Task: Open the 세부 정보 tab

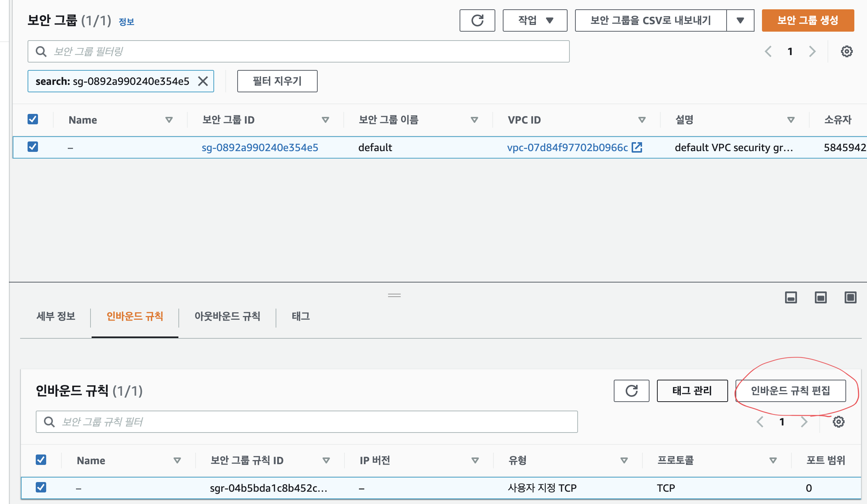Action: pyautogui.click(x=56, y=316)
